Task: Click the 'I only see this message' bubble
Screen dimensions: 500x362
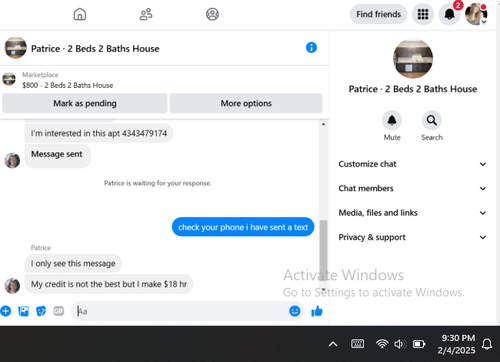Action: pyautogui.click(x=73, y=263)
